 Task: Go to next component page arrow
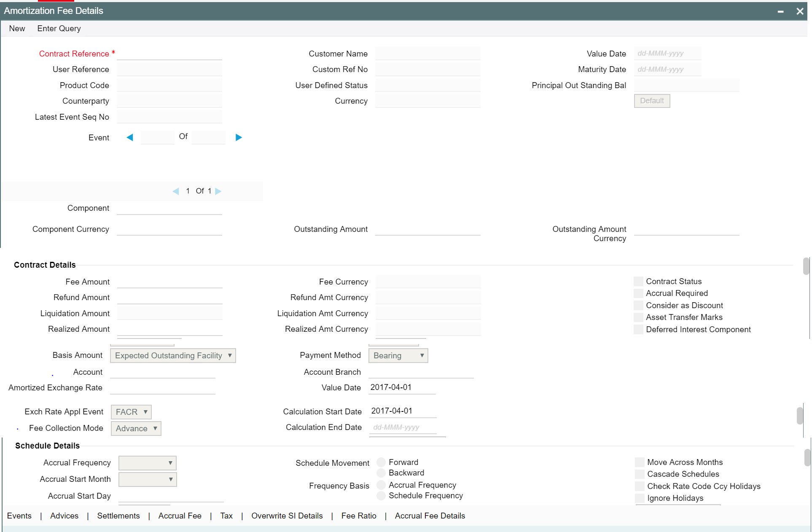(218, 191)
